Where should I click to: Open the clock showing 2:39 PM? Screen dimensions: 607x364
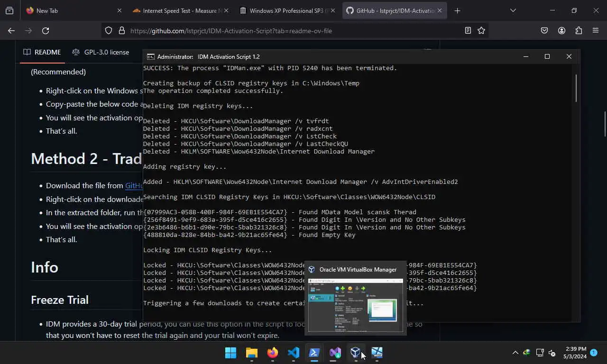(x=575, y=353)
